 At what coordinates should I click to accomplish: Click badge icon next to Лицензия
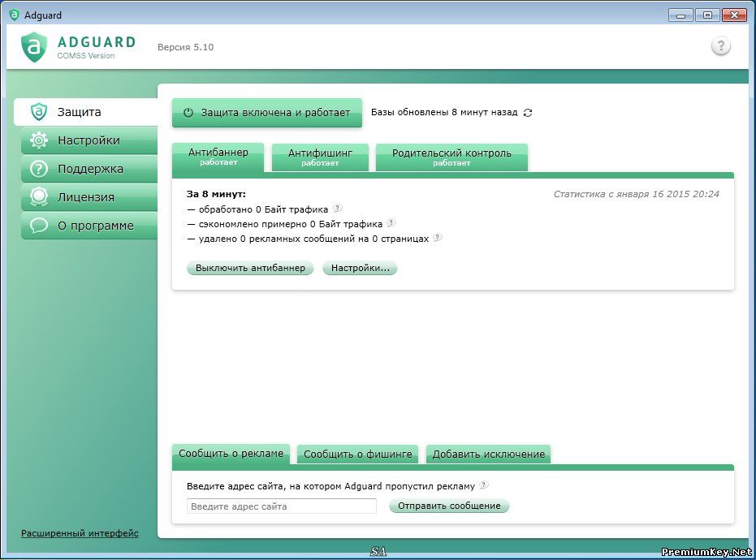pyautogui.click(x=39, y=197)
